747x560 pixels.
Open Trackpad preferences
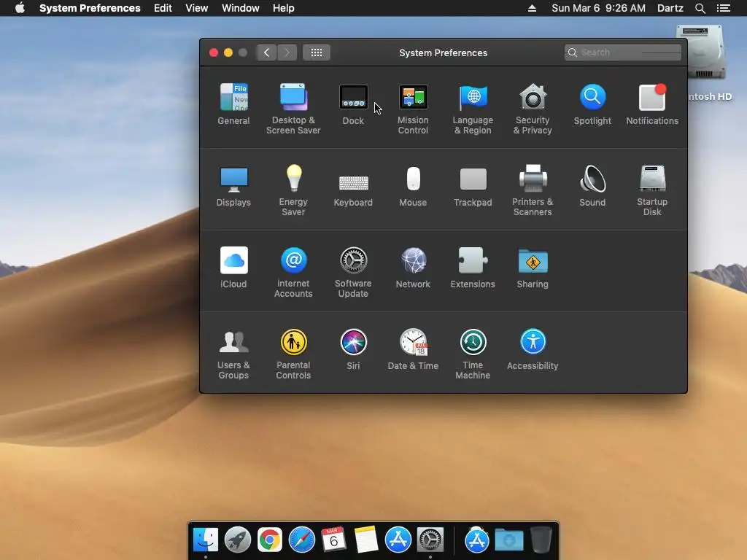(x=473, y=186)
